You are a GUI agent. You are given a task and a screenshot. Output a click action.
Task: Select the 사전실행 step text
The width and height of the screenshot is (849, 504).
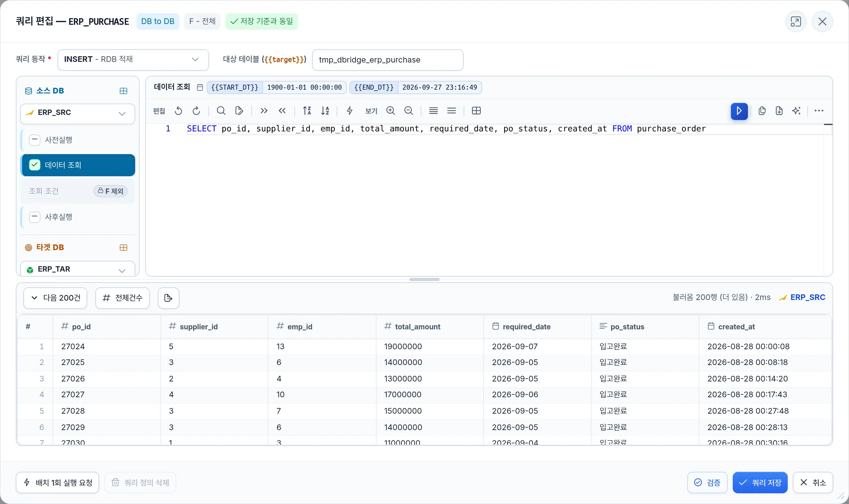(x=58, y=140)
